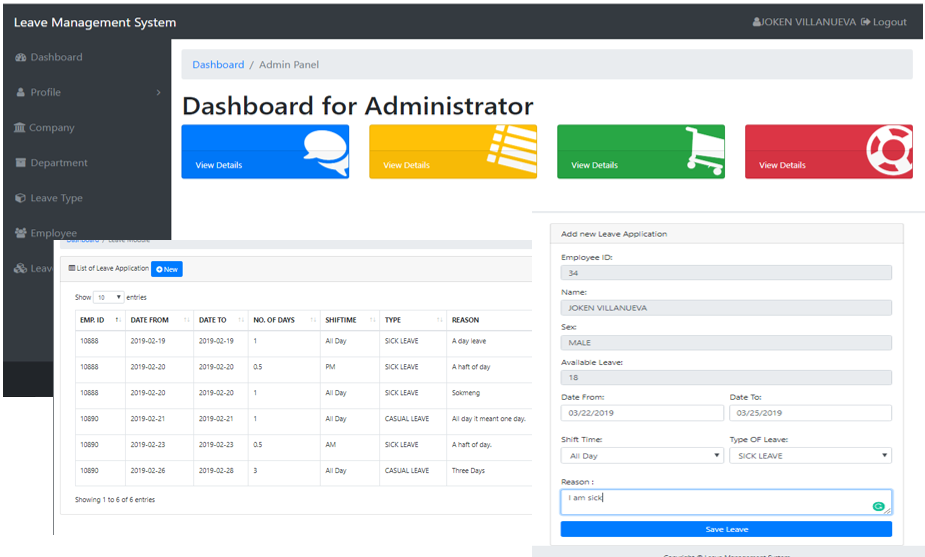Click the list icon on yellow card
The height and width of the screenshot is (557, 925).
(512, 148)
